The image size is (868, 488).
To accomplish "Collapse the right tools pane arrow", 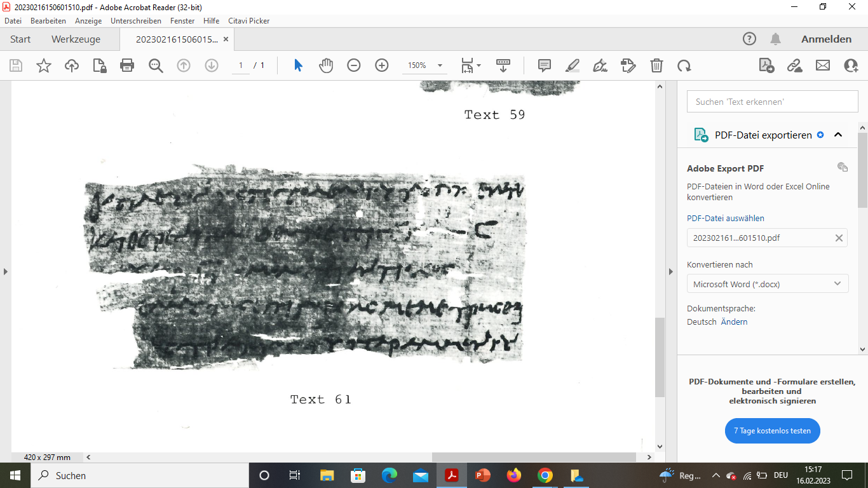I will [670, 272].
